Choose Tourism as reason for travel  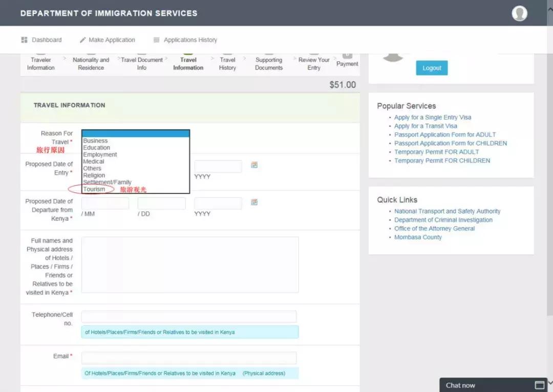[136, 189]
